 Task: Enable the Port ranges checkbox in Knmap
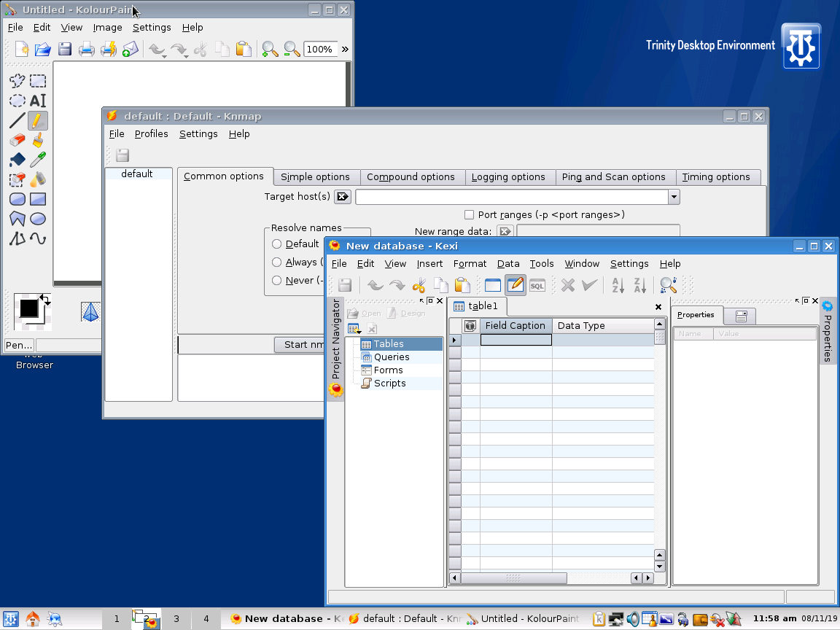pos(470,215)
